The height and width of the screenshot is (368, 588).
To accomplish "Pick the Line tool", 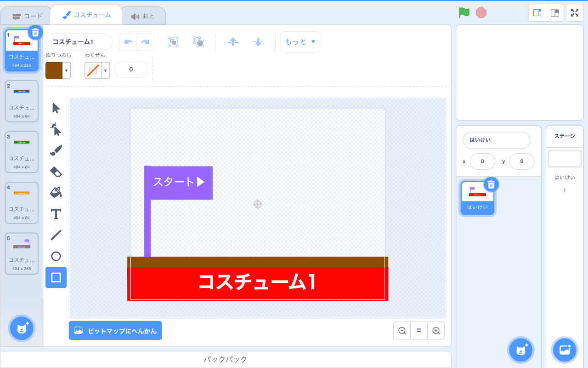I will click(x=56, y=235).
